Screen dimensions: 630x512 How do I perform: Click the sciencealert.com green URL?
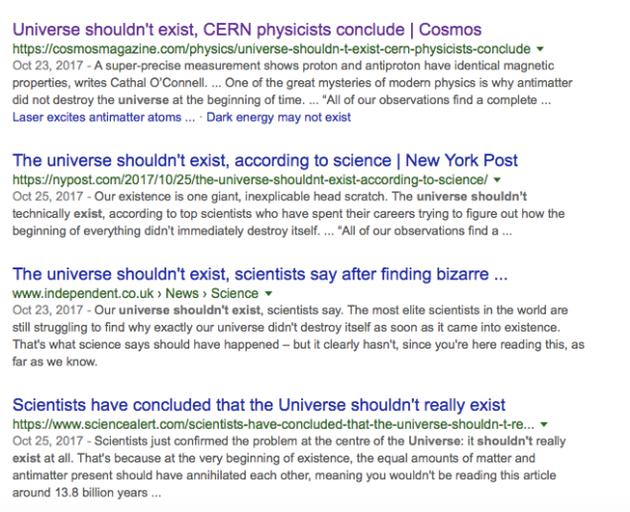[273, 424]
